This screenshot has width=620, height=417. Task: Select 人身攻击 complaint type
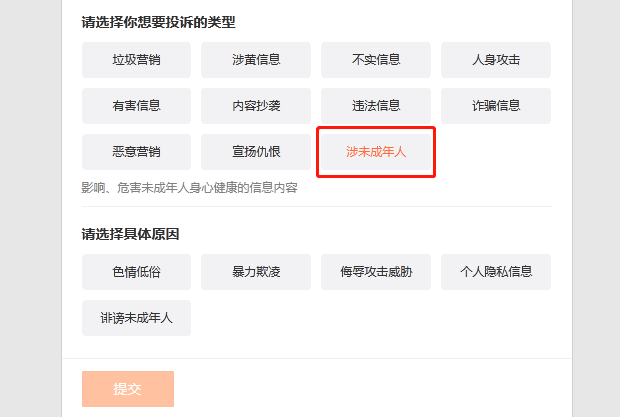tap(496, 60)
